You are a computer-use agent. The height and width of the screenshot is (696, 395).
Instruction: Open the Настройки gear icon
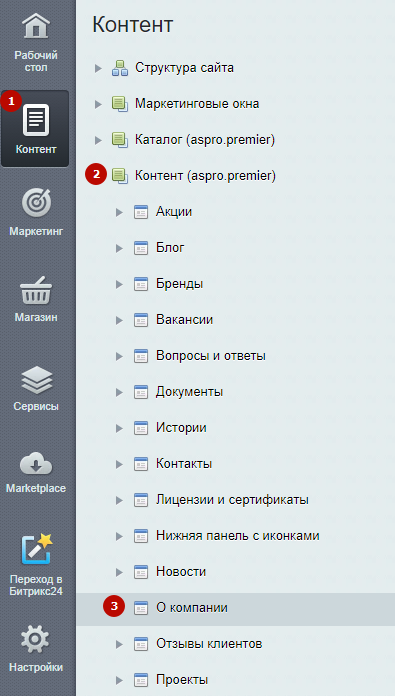click(36, 639)
